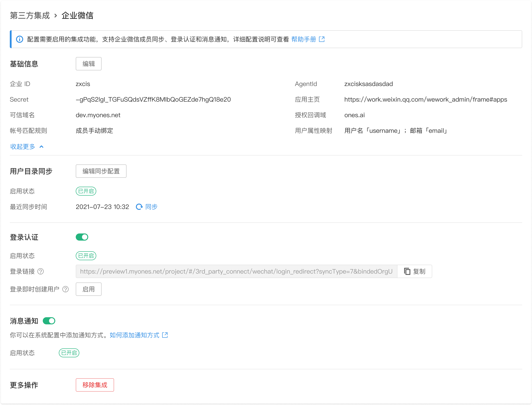Click the 用户属性映射 value with username

[396, 131]
